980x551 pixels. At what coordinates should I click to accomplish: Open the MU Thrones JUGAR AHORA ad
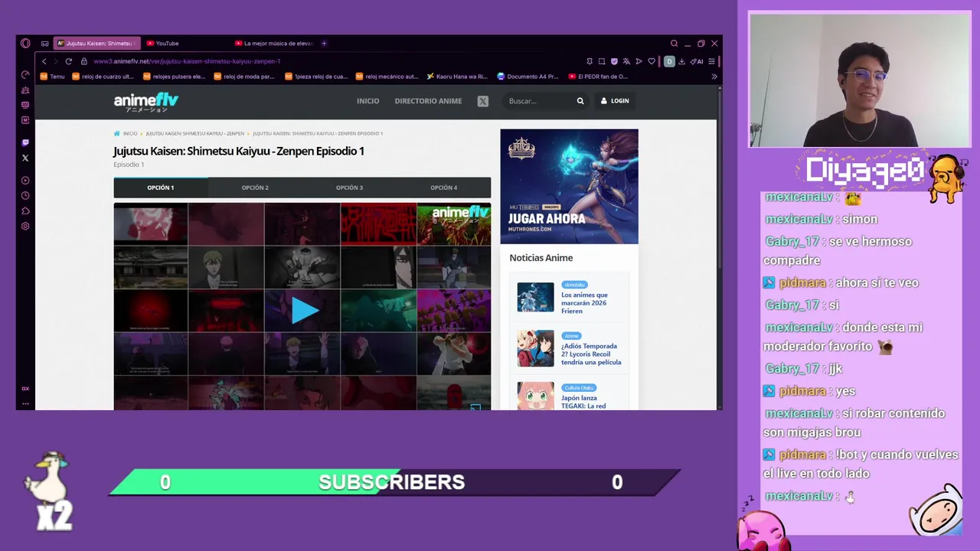(569, 186)
